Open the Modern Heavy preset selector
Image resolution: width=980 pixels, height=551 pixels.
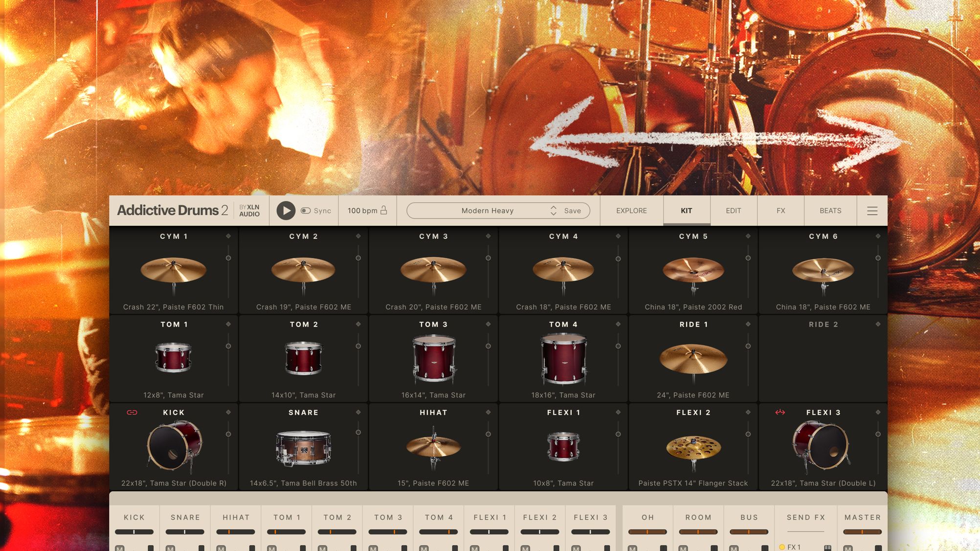click(x=488, y=210)
